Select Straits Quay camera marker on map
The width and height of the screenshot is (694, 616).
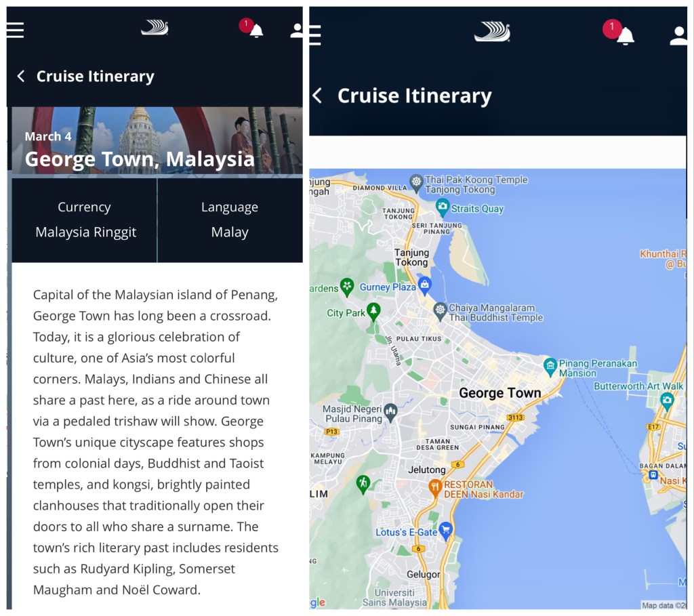point(443,207)
